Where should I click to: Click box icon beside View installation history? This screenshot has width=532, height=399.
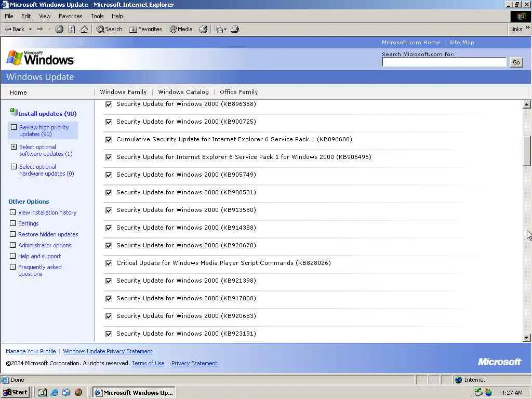click(12, 212)
